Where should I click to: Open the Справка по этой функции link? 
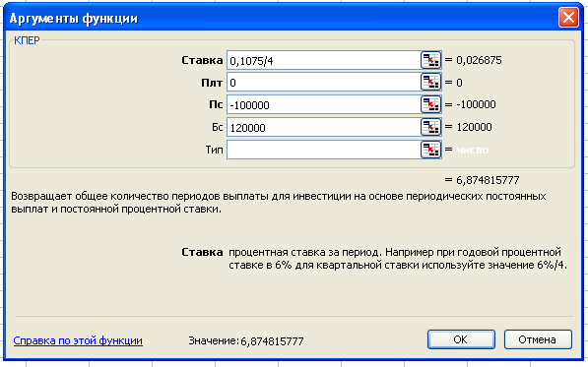(78, 340)
